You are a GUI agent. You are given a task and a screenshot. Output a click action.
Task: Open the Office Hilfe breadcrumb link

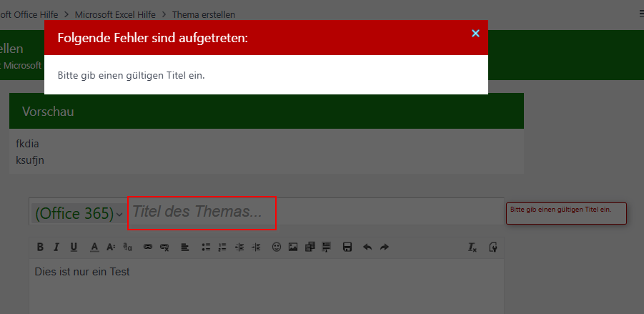29,15
